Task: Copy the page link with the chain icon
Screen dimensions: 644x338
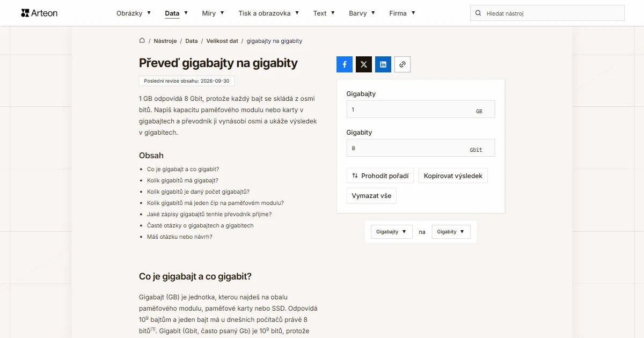Action: [402, 64]
